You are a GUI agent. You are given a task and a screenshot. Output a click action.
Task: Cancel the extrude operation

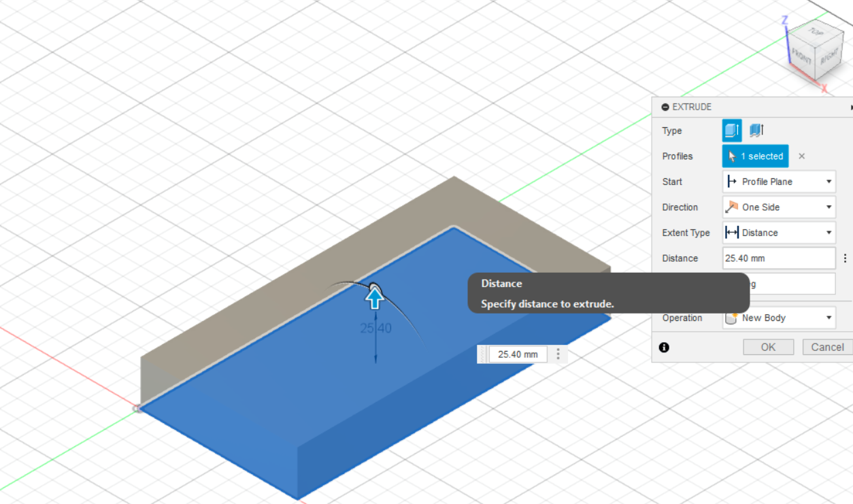[827, 347]
